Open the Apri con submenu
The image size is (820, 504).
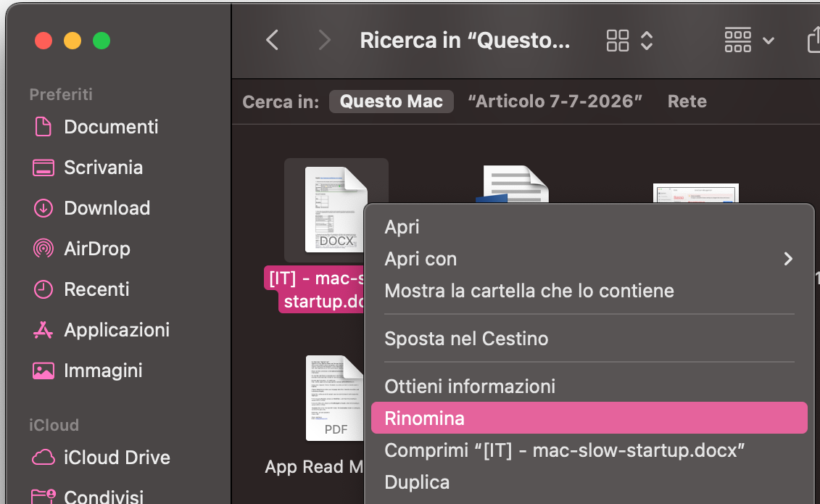[x=589, y=259]
